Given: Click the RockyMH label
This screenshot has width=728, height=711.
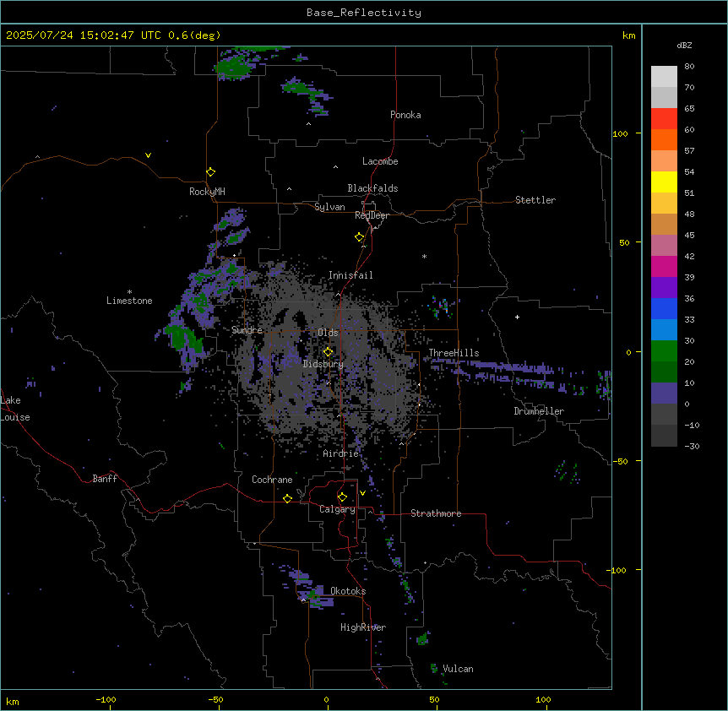Looking at the screenshot, I should click(207, 192).
